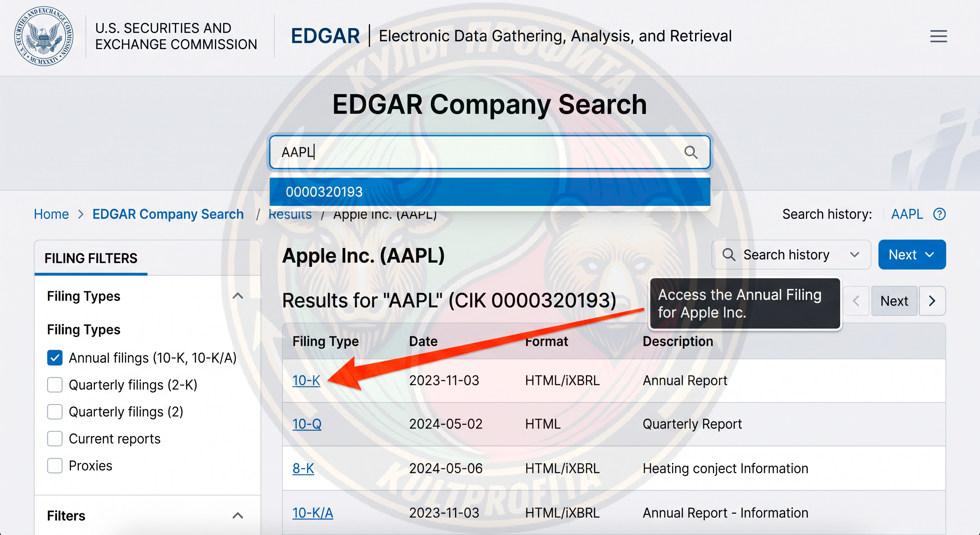Click the help question mark icon

click(939, 214)
